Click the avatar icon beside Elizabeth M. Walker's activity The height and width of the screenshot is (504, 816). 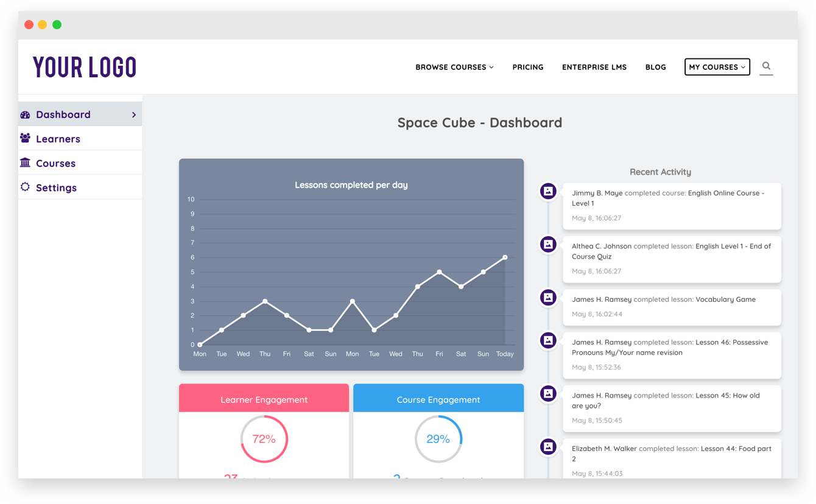547,447
